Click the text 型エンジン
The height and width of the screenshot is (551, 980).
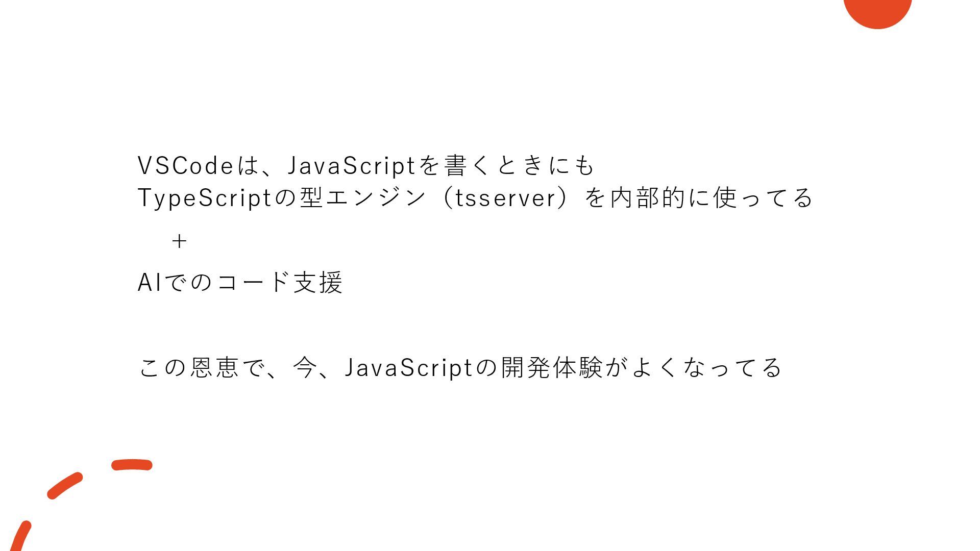click(362, 197)
